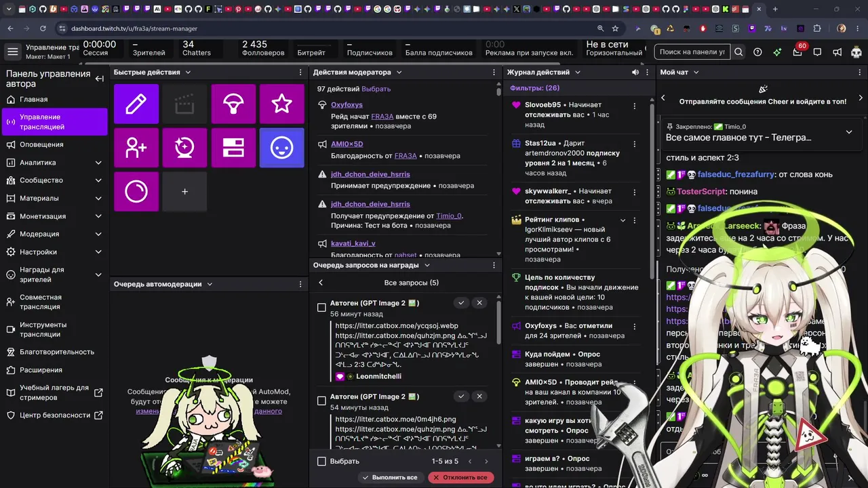The image size is (868, 488).
Task: Mute the Activity Feed sound
Action: click(635, 73)
